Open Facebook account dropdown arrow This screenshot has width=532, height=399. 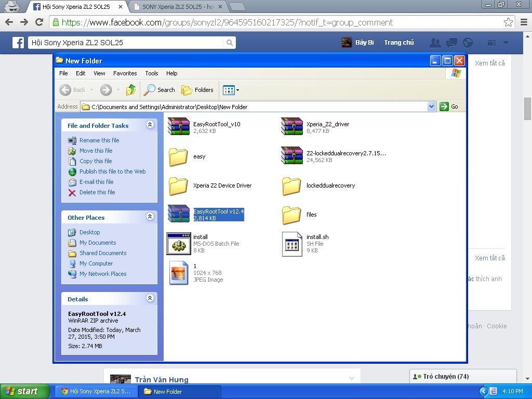click(506, 43)
